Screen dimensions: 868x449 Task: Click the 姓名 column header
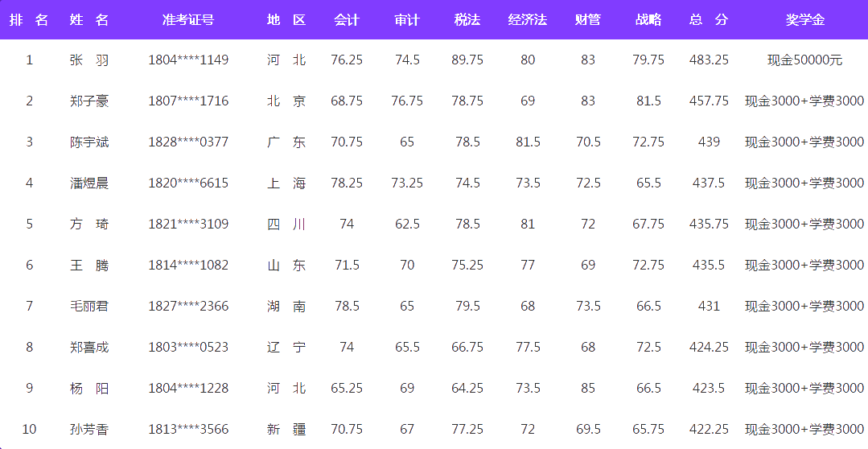coord(88,19)
